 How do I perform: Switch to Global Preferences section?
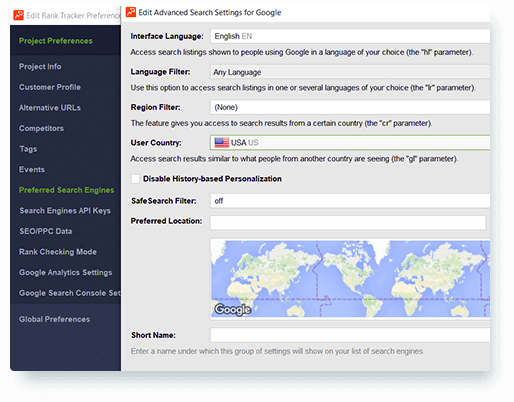[x=54, y=319]
